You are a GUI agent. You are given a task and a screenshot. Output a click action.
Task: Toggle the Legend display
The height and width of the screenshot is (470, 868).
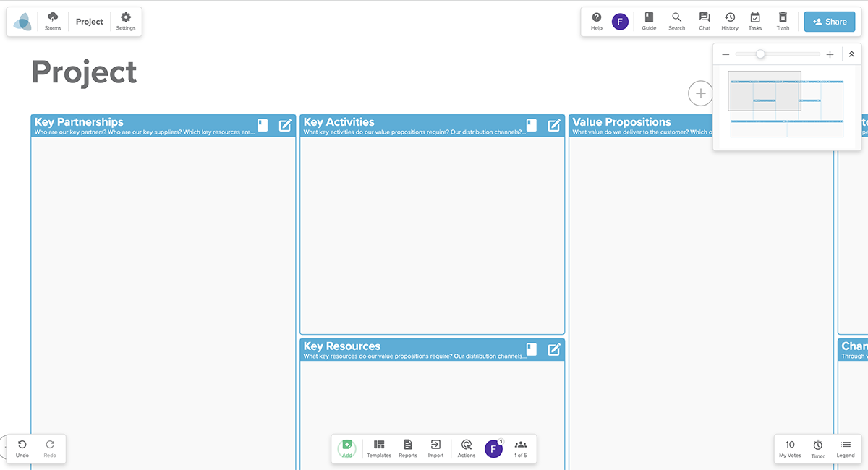pos(845,448)
